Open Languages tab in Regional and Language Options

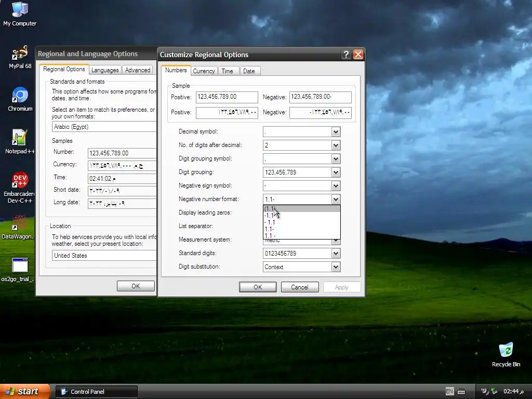[x=105, y=70]
